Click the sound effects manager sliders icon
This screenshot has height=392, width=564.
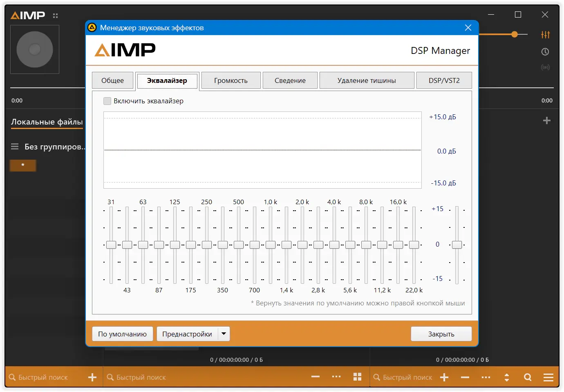(x=545, y=35)
